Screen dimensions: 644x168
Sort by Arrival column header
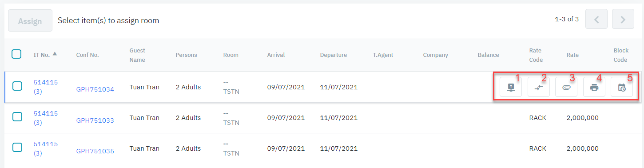click(276, 55)
